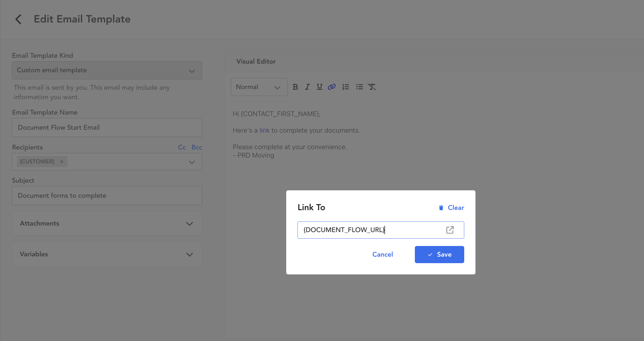Expand the Variables section
Screen dimensions: 644x341
tap(107, 254)
